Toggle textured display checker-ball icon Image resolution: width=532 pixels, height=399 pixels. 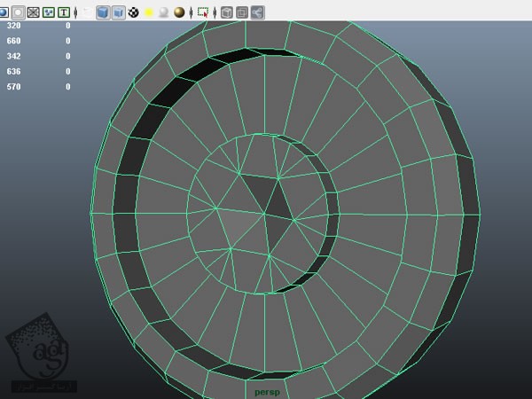tap(133, 12)
